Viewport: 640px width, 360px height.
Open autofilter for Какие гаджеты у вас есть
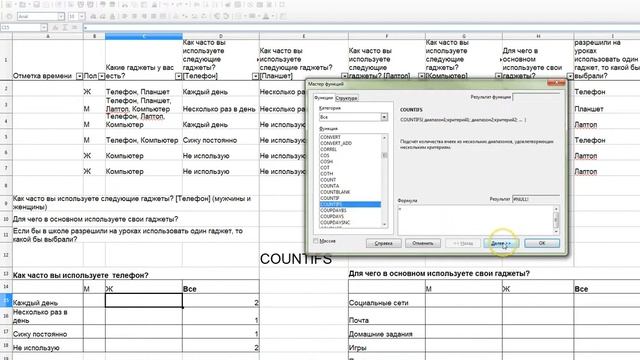[x=178, y=76]
